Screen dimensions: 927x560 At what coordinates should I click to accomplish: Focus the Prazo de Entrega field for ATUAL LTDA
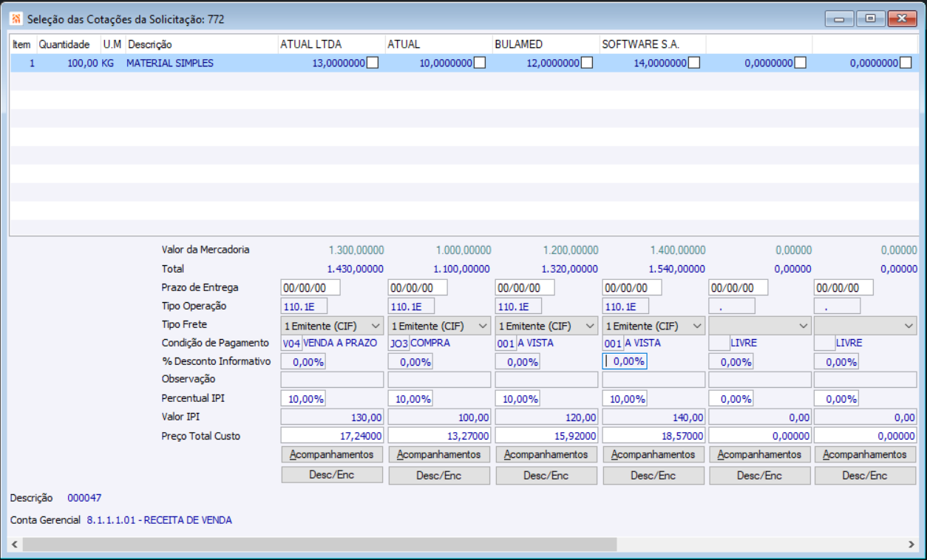point(310,287)
